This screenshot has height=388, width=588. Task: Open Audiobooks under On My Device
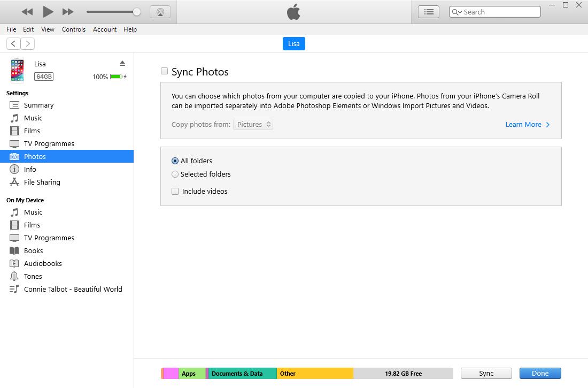67,263
